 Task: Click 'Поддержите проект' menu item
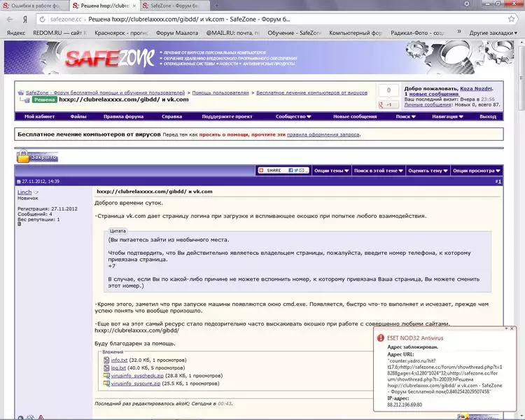coord(227,117)
